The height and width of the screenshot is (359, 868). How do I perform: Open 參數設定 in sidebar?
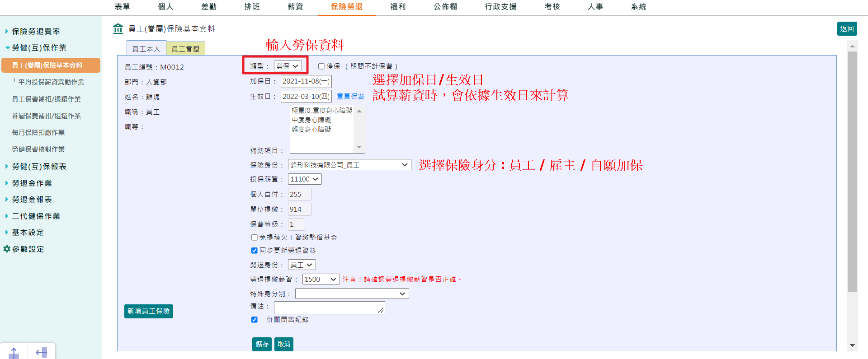[28, 249]
